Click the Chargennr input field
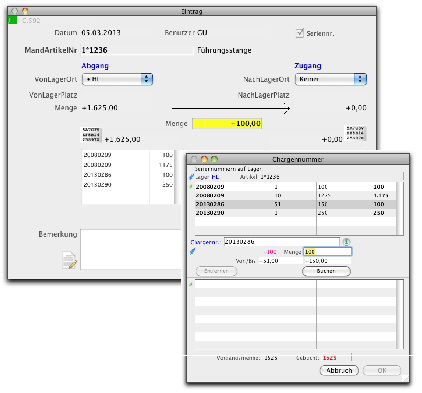422x393 pixels. pos(282,242)
